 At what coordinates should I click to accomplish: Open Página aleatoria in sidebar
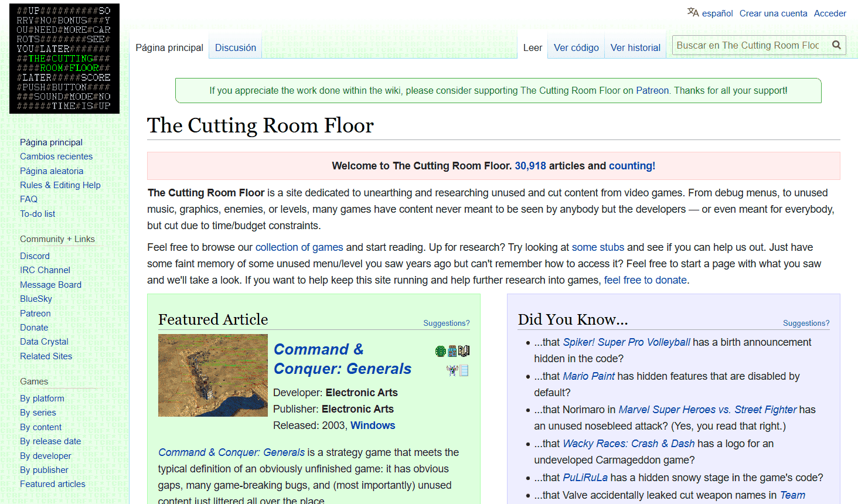pyautogui.click(x=52, y=171)
